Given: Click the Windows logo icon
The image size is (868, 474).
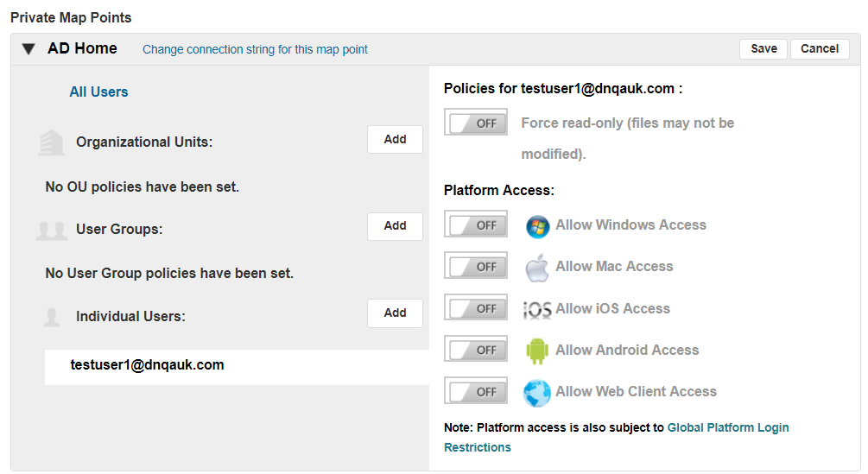Looking at the screenshot, I should 537,226.
